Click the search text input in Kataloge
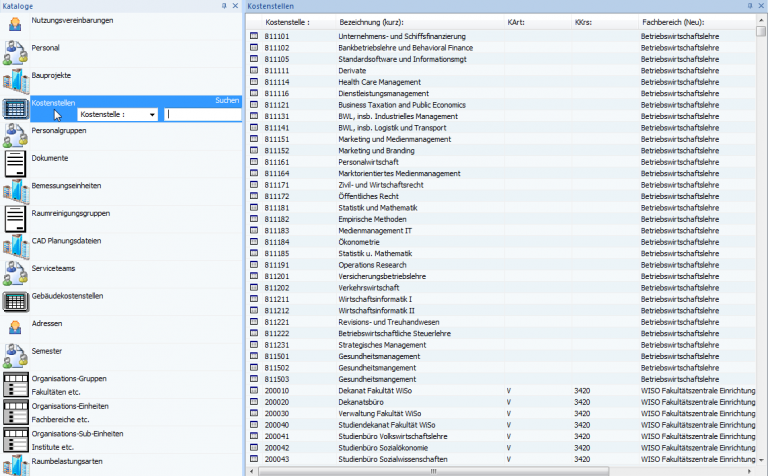This screenshot has width=768, height=476. (202, 114)
